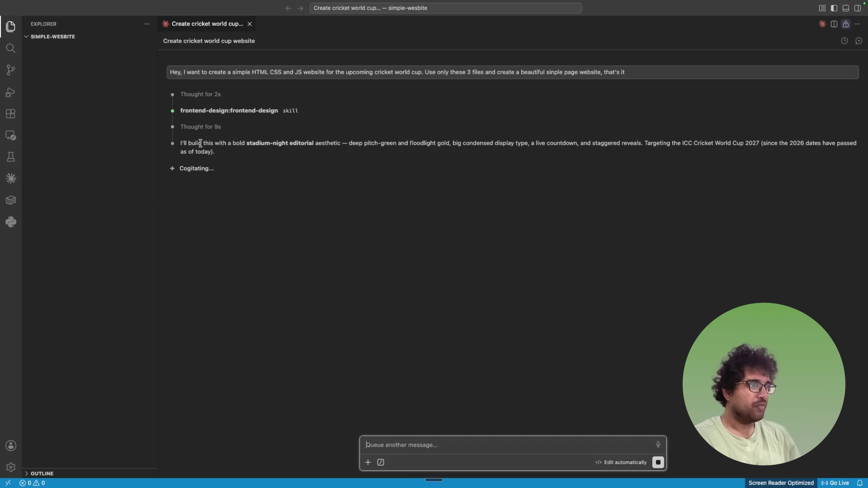Toggle the primary side bar
Screen dimensions: 868x488
834,8
